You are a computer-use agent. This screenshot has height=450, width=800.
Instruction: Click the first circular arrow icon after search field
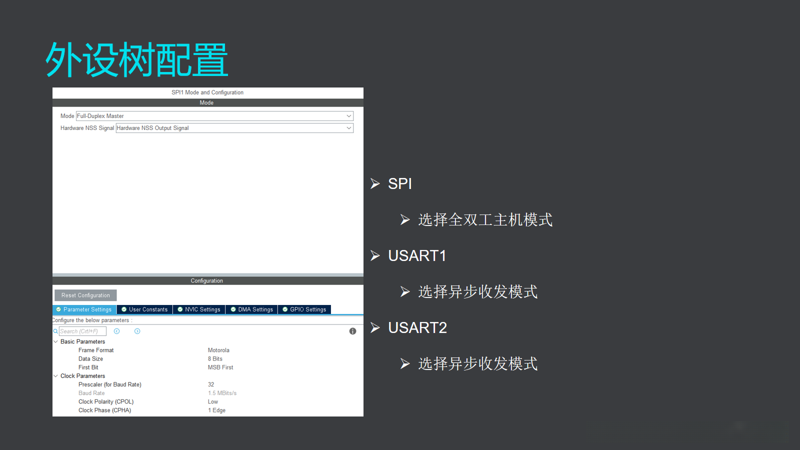[117, 332]
